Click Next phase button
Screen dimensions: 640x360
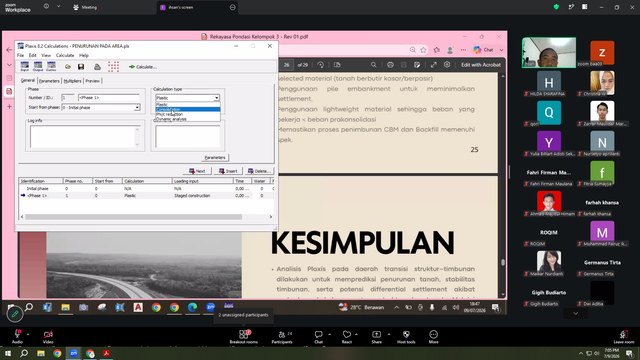pos(197,171)
